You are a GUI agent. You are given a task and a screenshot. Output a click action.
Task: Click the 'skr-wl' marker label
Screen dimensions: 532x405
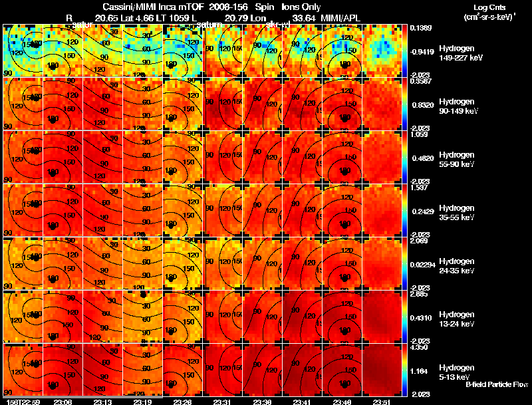[277, 25]
